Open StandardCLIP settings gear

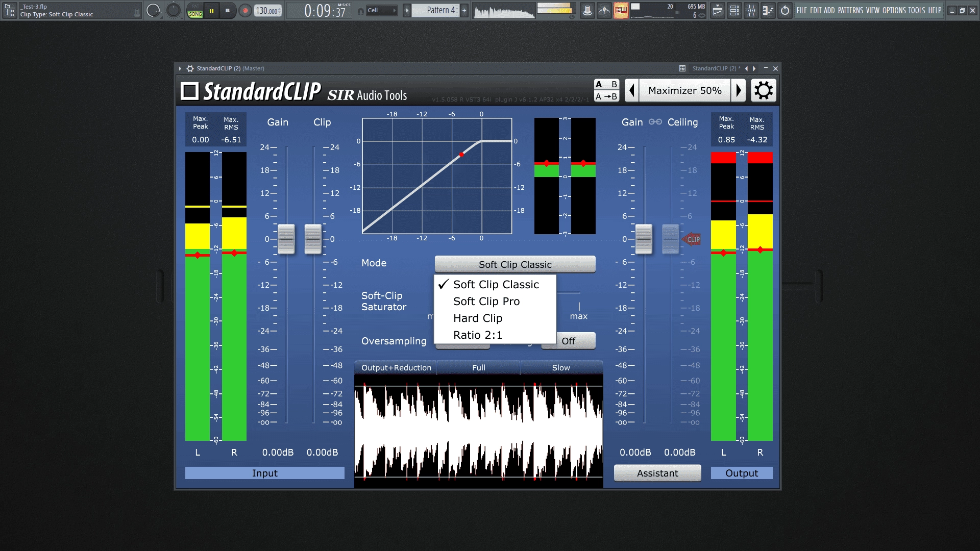pos(763,91)
